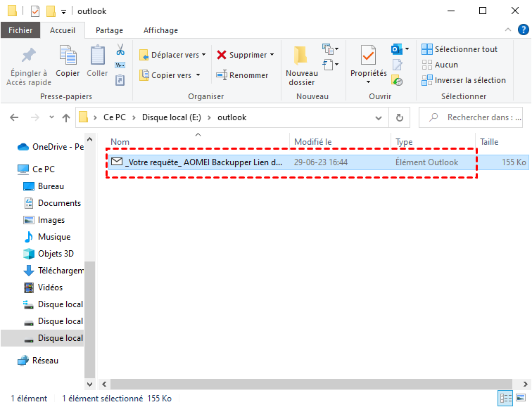The image size is (532, 407).
Task: Click Disque local (E:) in breadcrumb
Action: (171, 117)
